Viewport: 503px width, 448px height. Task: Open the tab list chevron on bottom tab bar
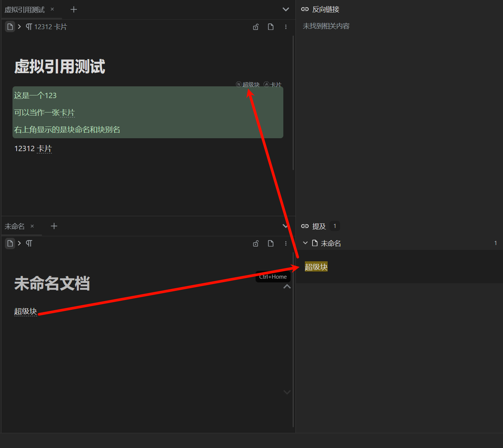pyautogui.click(x=286, y=226)
